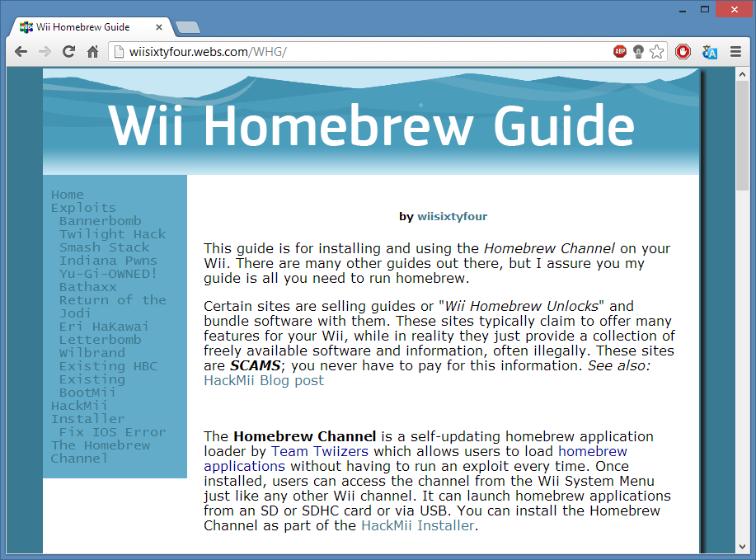Maximize the Chrome window

(705, 10)
